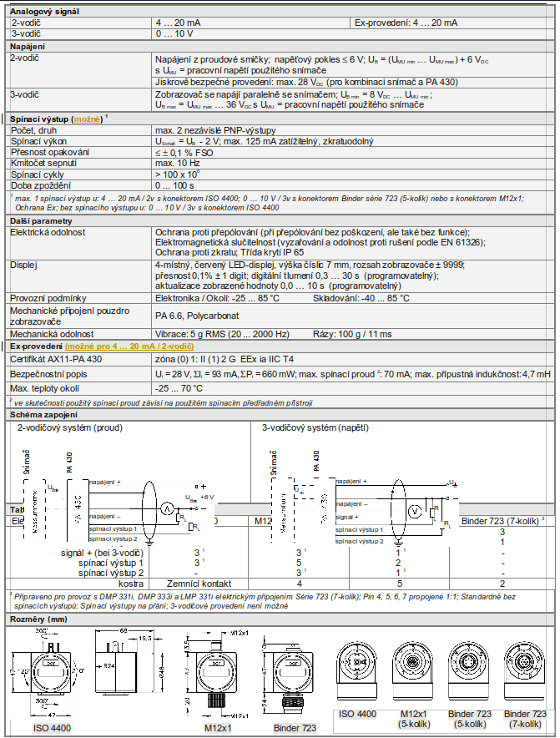Click the '2-vodičový systém (proud)' diagram title
Image resolution: width=560 pixels, height=738 pixels.
[x=70, y=427]
